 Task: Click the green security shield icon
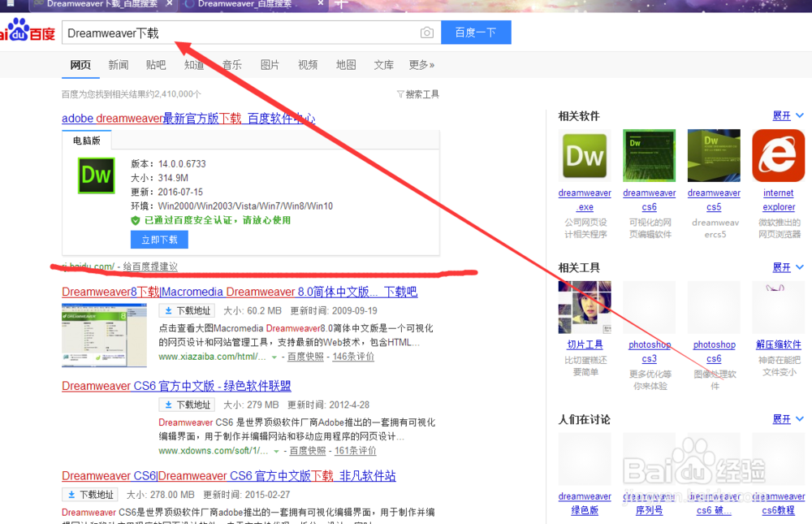tap(136, 220)
